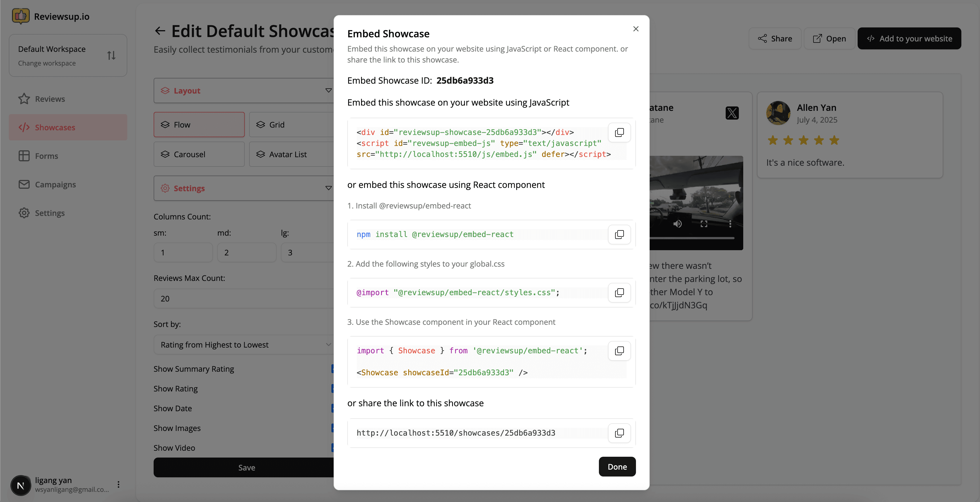Copy the JavaScript embed code snippet

point(619,132)
